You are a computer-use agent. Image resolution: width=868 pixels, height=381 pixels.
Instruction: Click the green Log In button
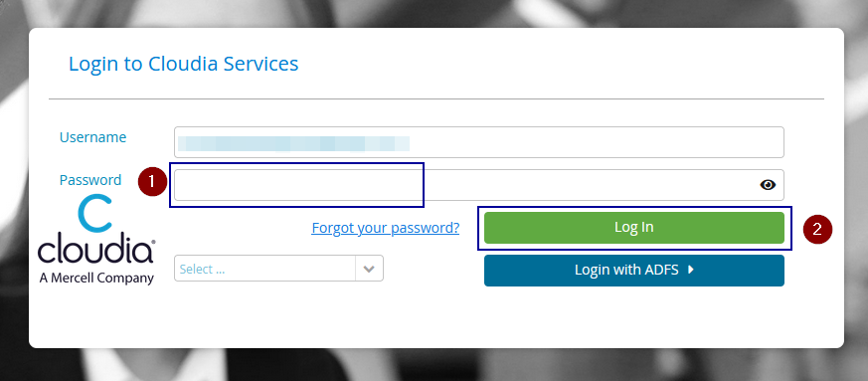(x=633, y=228)
